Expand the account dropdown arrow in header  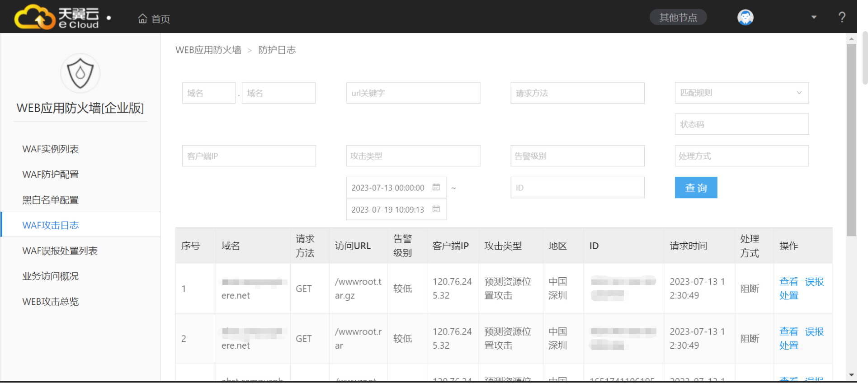point(814,18)
